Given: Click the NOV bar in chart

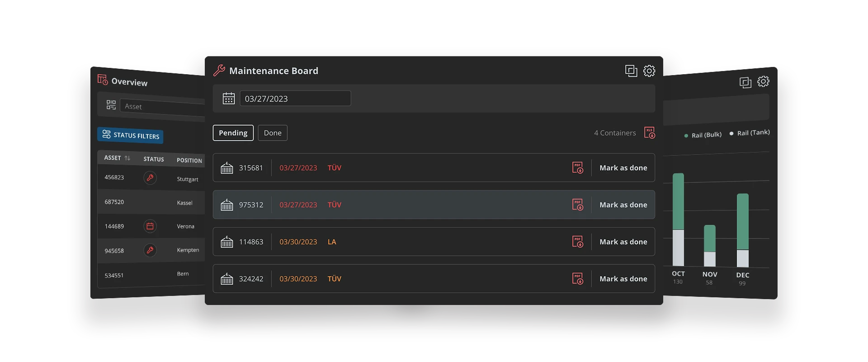Looking at the screenshot, I should (x=710, y=246).
